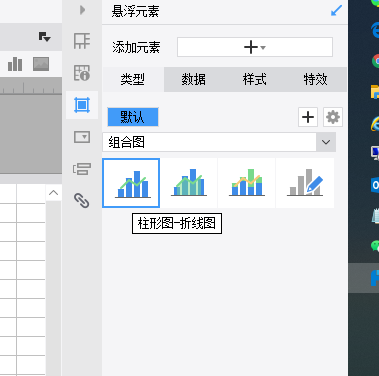Add a new chart with the plus button beside 默认
This screenshot has width=379, height=376.
tap(308, 117)
